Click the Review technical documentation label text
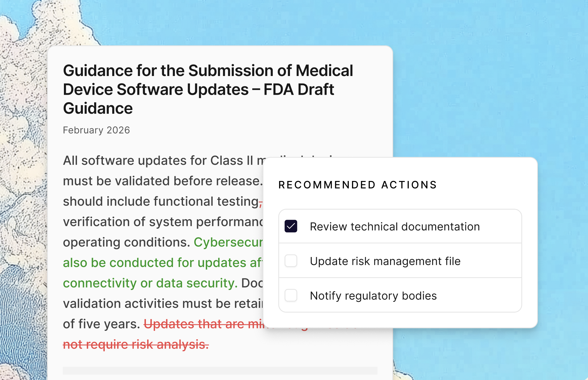 (394, 226)
